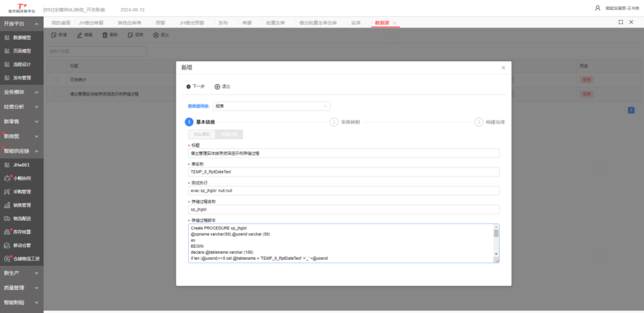The width and height of the screenshot is (644, 313).
Task: Click the 存储过程名称 field sp_jhglsl
Action: click(344, 209)
